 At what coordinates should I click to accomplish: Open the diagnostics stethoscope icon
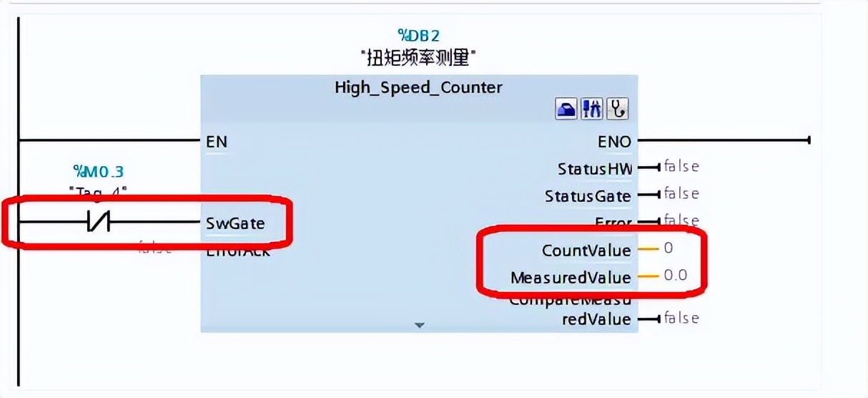617,110
